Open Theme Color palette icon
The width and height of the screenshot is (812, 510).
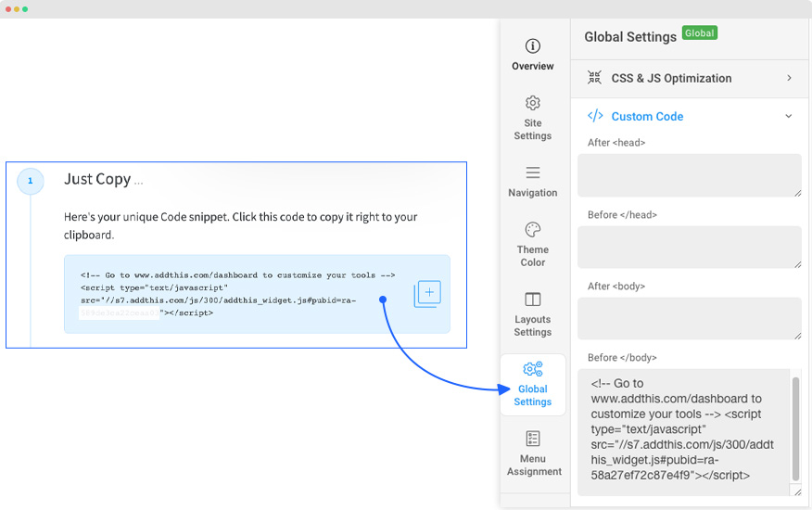(532, 229)
